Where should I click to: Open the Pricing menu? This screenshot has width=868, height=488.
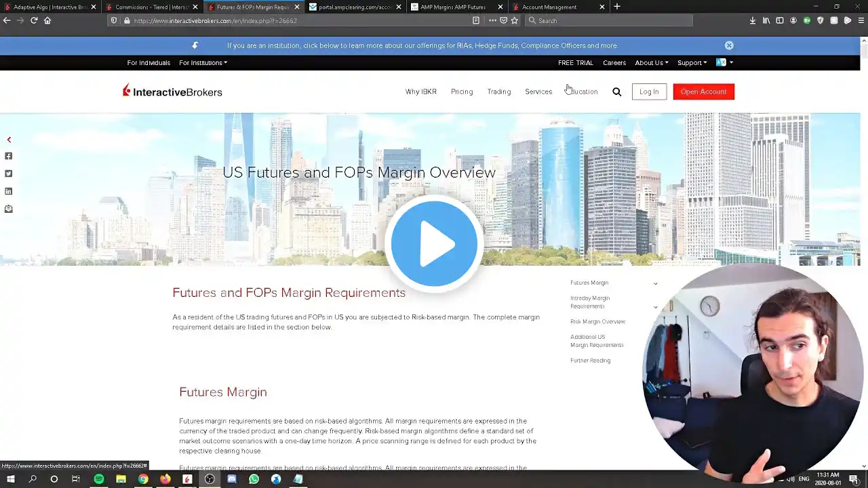pos(462,91)
